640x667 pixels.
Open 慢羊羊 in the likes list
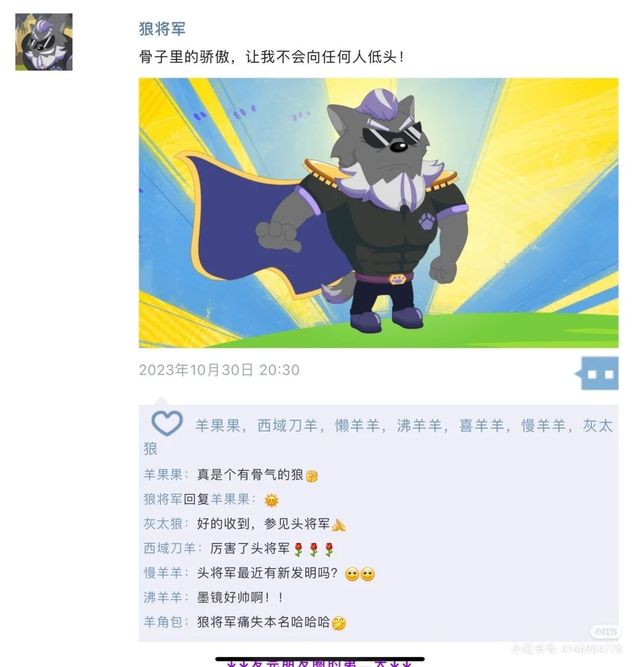click(543, 425)
